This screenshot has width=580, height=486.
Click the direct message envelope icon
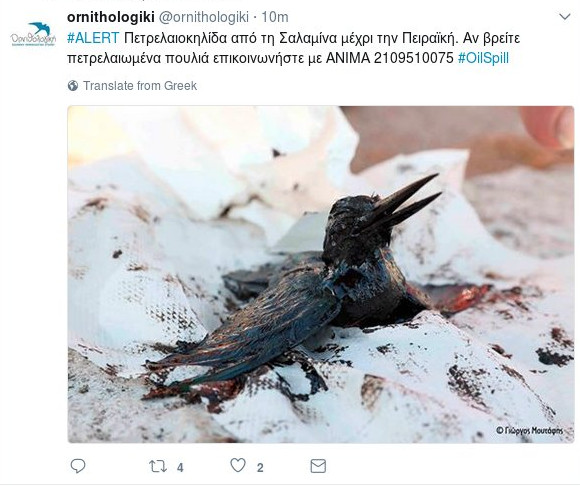[x=318, y=466]
